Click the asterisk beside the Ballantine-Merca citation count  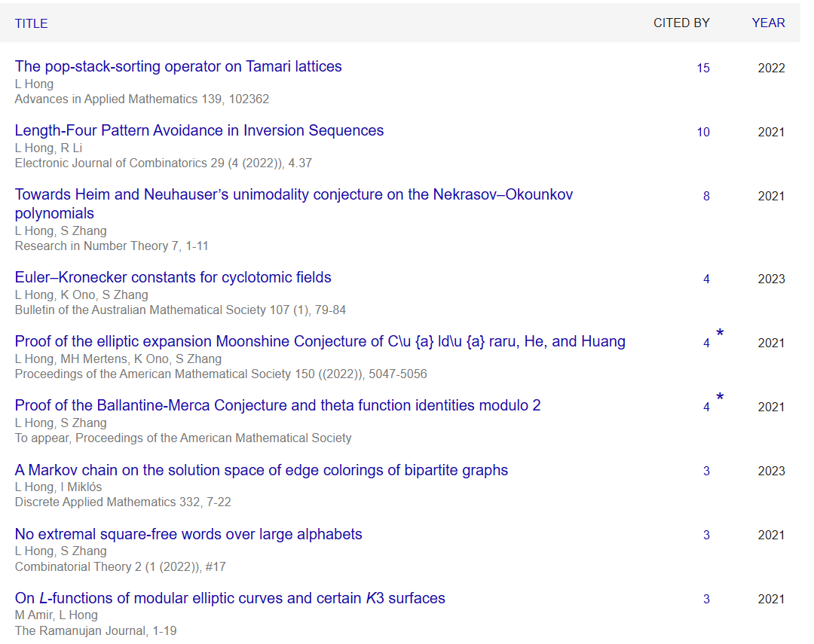[720, 398]
